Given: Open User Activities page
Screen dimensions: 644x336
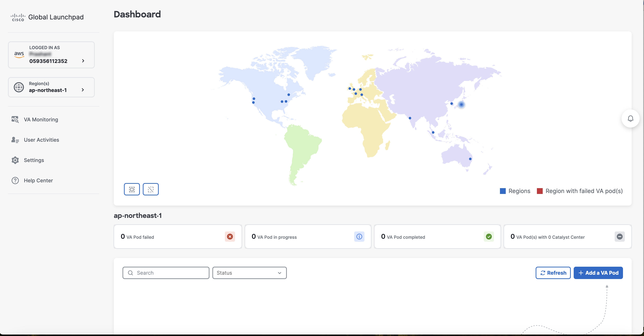Looking at the screenshot, I should pos(41,140).
